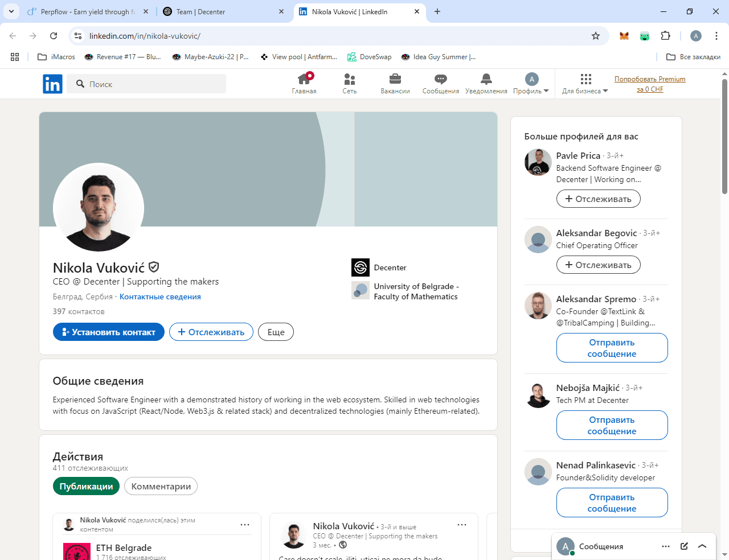This screenshot has height=560, width=729.
Task: Bookmark this page with star icon
Action: pos(596,36)
